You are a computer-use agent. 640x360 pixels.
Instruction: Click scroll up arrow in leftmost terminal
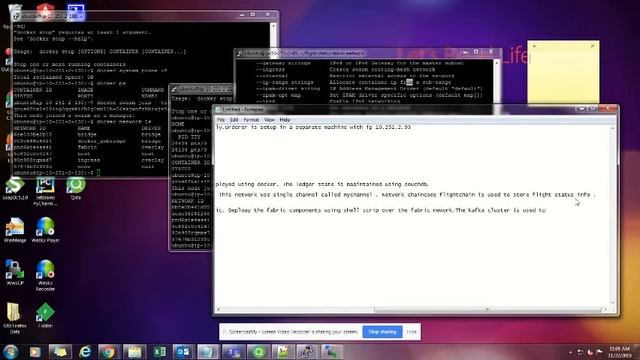pyautogui.click(x=273, y=26)
